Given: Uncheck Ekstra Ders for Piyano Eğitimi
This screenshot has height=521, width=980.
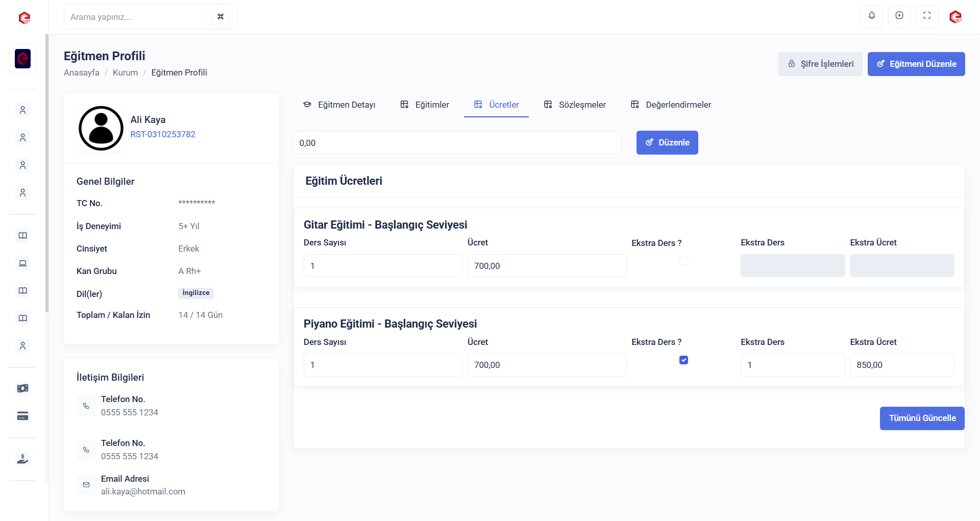Looking at the screenshot, I should click(x=683, y=360).
